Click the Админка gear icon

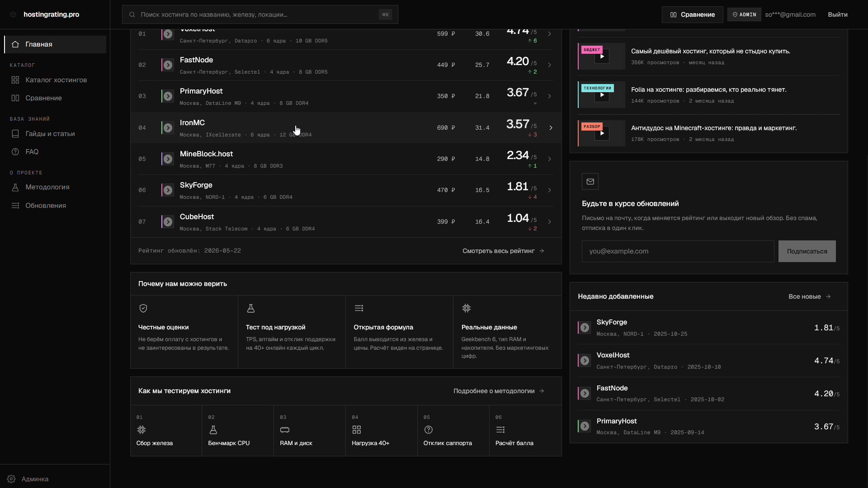click(11, 479)
